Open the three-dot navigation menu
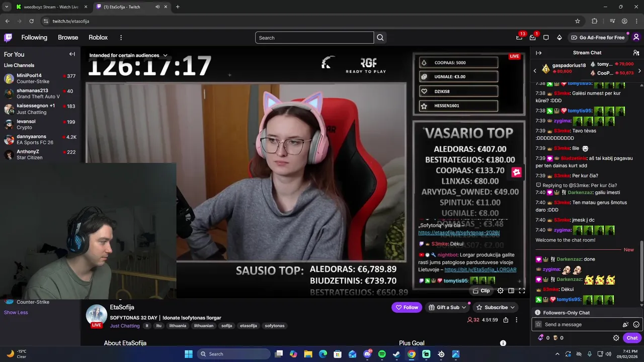The width and height of the screenshot is (644, 362). [x=121, y=38]
